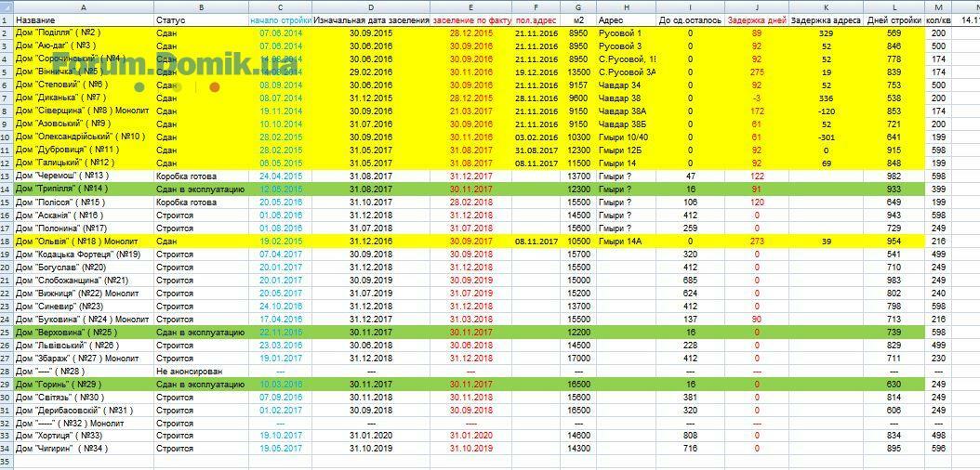Select cell Дом "Дубровиця" (№11)
This screenshot has height=470, width=980.
pyautogui.click(x=84, y=150)
